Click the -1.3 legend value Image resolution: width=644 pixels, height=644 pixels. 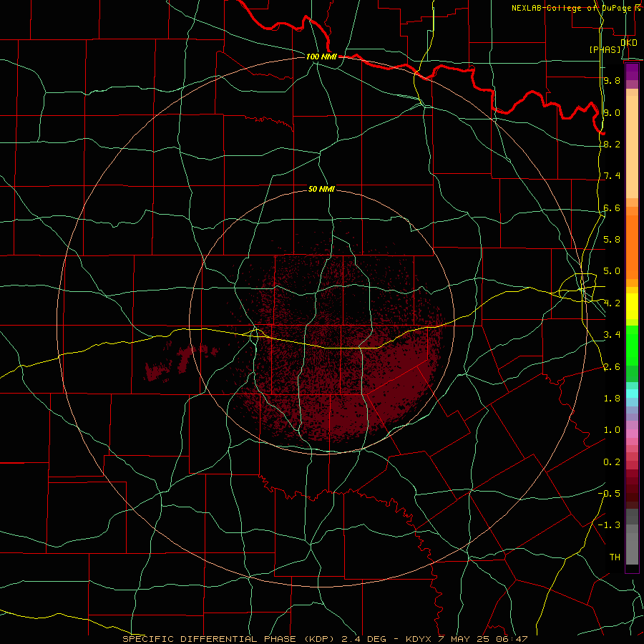609,525
